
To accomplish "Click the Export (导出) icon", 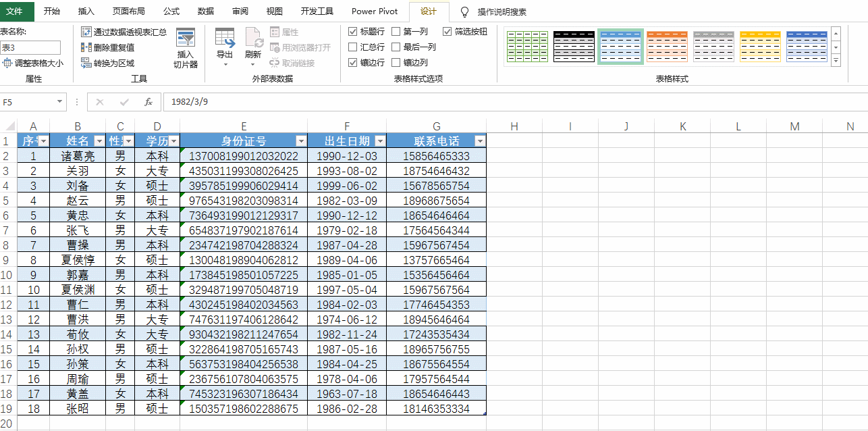I will 225,37.
